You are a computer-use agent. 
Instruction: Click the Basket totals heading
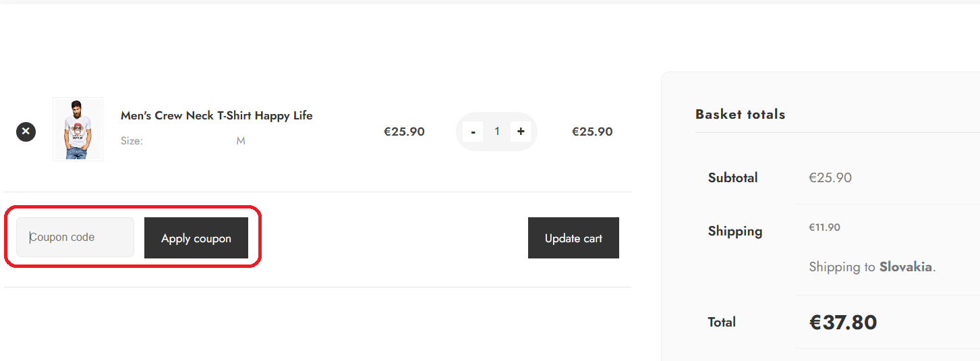click(740, 115)
